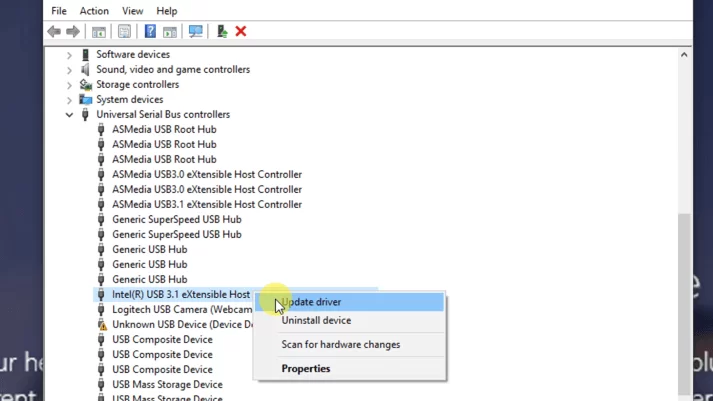Click the scrollbar up arrow
The image size is (713, 401).
(x=684, y=55)
